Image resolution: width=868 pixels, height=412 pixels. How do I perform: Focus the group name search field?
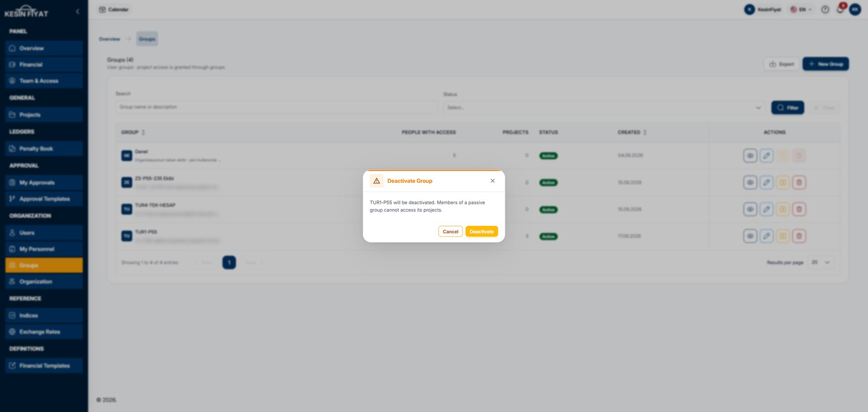[x=276, y=107]
